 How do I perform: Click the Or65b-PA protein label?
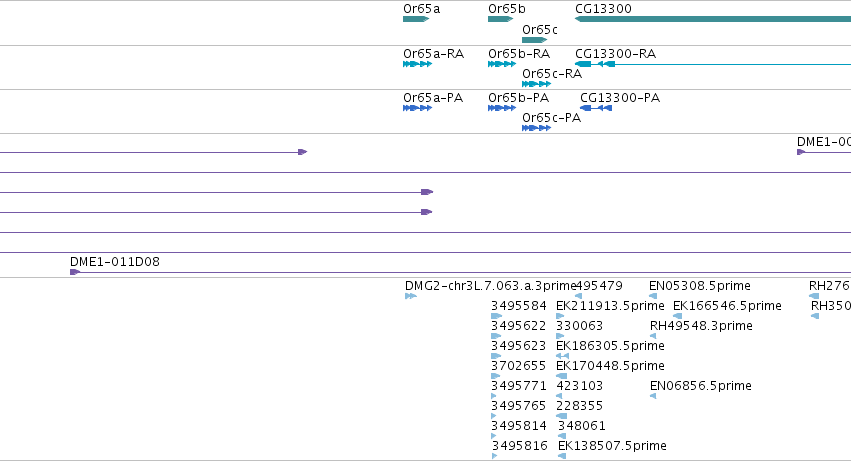(518, 98)
